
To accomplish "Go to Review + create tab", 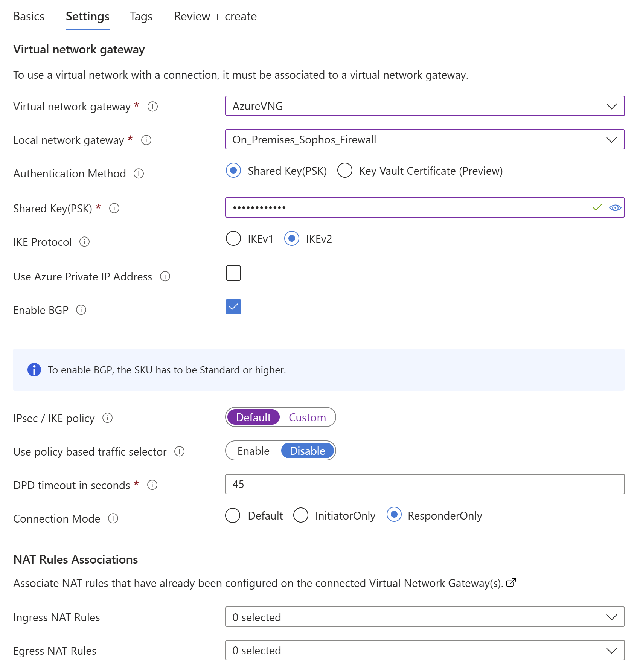I will tap(215, 17).
